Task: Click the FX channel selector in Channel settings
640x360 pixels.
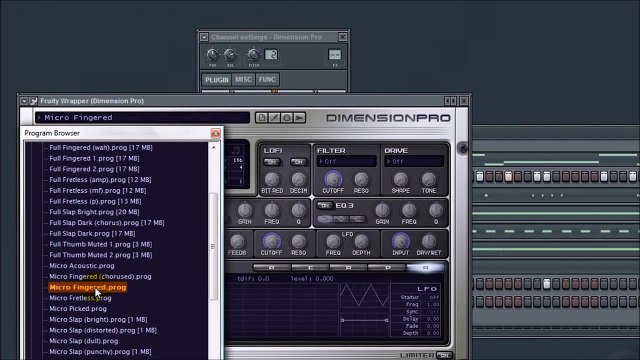Action: click(x=335, y=54)
